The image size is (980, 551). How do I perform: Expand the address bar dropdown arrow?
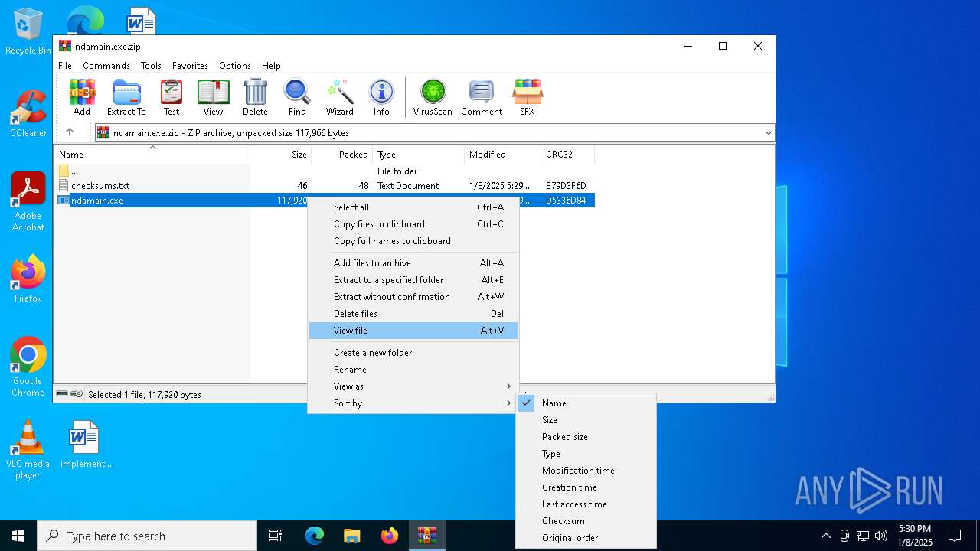[768, 133]
